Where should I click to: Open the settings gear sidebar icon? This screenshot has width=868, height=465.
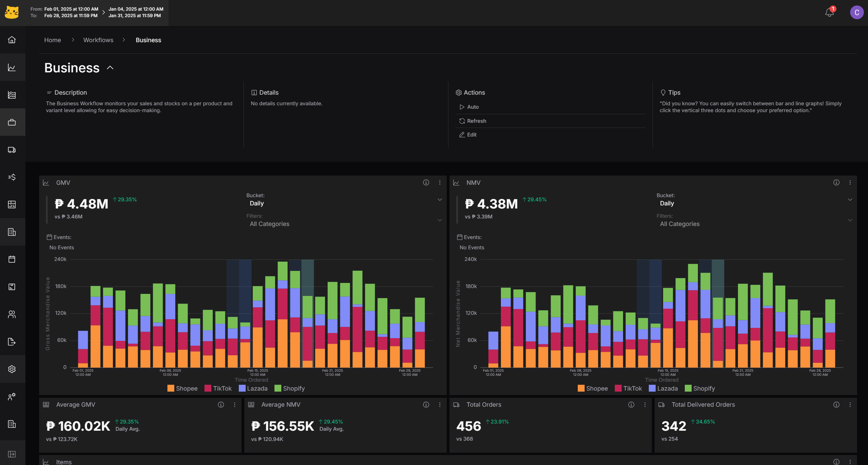point(12,369)
